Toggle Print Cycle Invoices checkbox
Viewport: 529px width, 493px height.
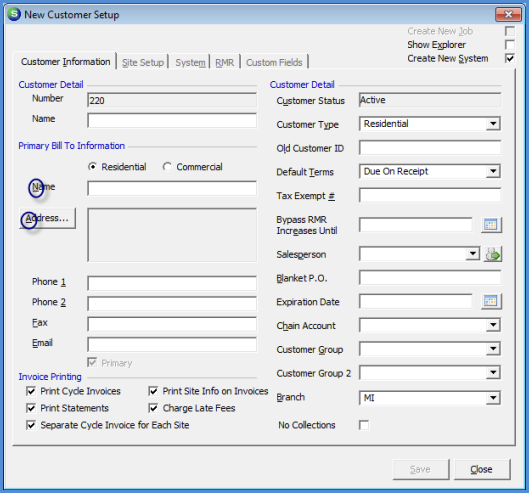pos(31,391)
